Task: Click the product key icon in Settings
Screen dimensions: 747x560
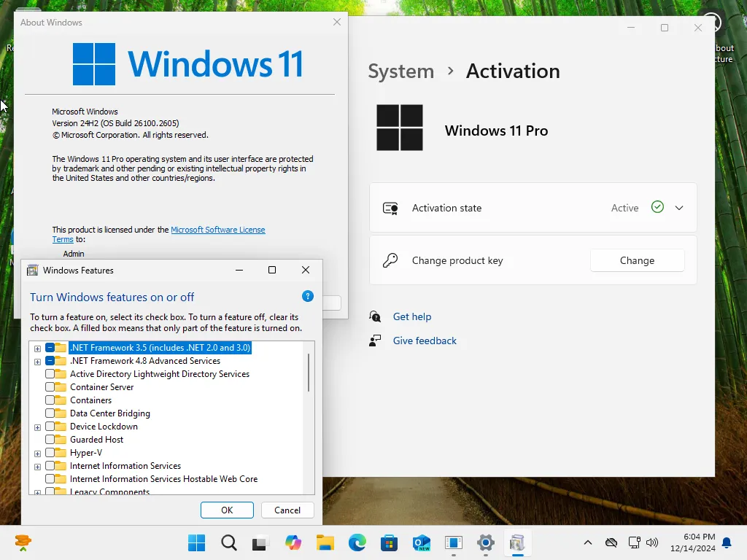Action: point(390,260)
